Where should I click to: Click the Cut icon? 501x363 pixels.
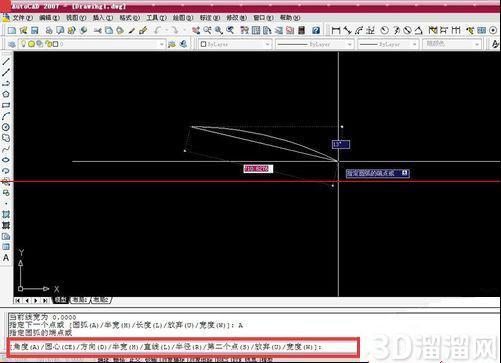(98, 31)
